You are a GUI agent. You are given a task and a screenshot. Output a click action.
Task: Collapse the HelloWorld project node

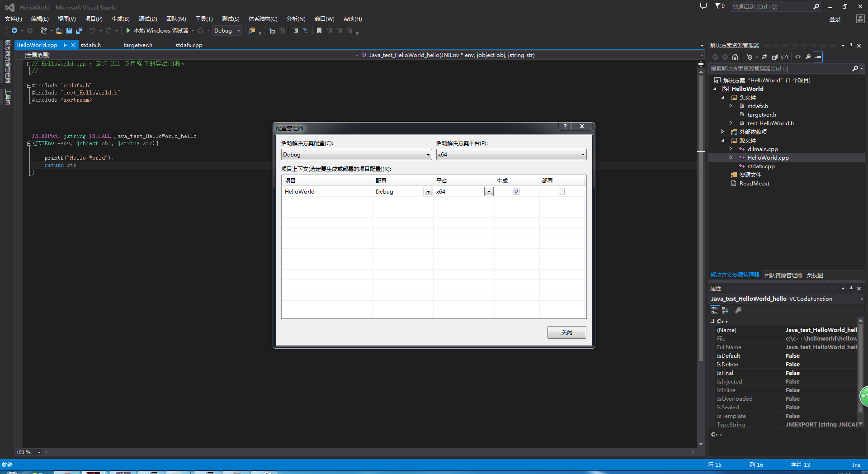tap(715, 89)
